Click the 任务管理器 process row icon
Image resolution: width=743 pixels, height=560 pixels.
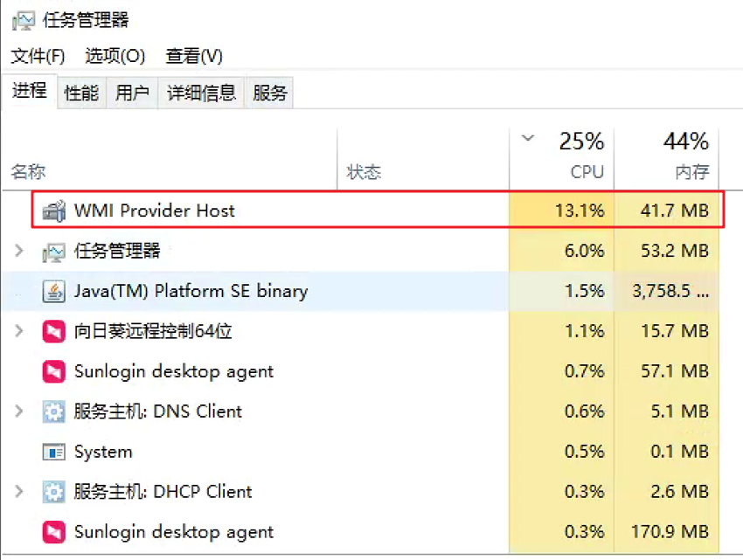pos(53,252)
